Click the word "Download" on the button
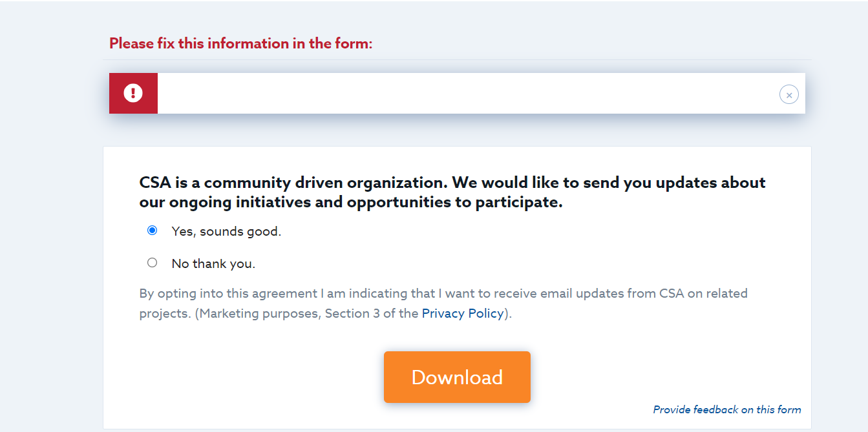This screenshot has height=432, width=868. click(x=457, y=377)
